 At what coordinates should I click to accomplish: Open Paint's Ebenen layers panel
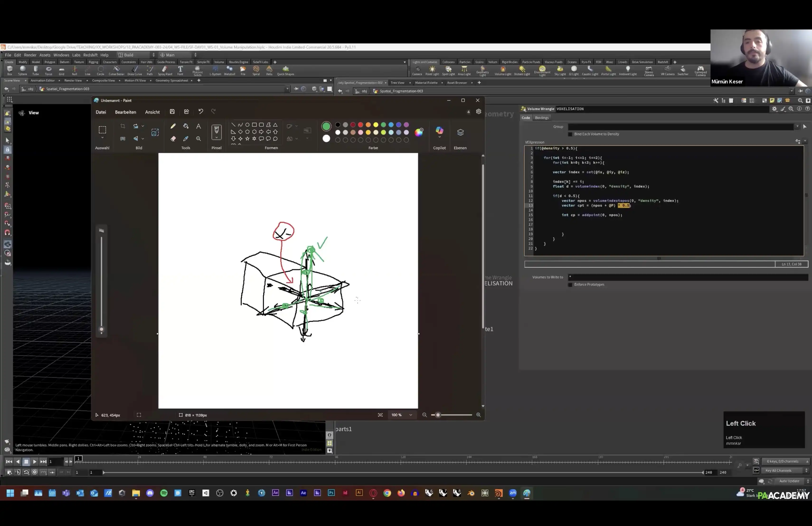[x=460, y=132]
